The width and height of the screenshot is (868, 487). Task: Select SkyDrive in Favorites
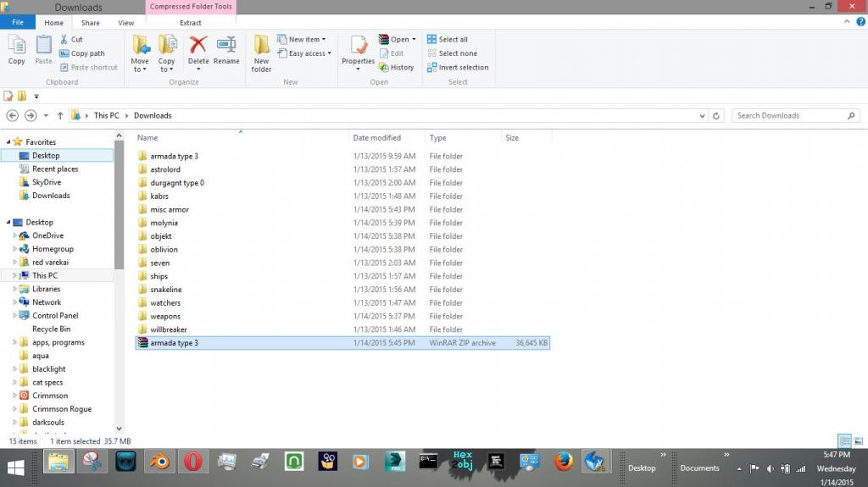tap(47, 182)
